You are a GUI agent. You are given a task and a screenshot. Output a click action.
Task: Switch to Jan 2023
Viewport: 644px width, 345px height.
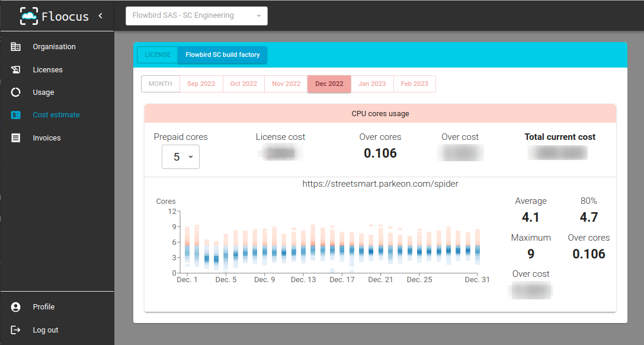(372, 84)
